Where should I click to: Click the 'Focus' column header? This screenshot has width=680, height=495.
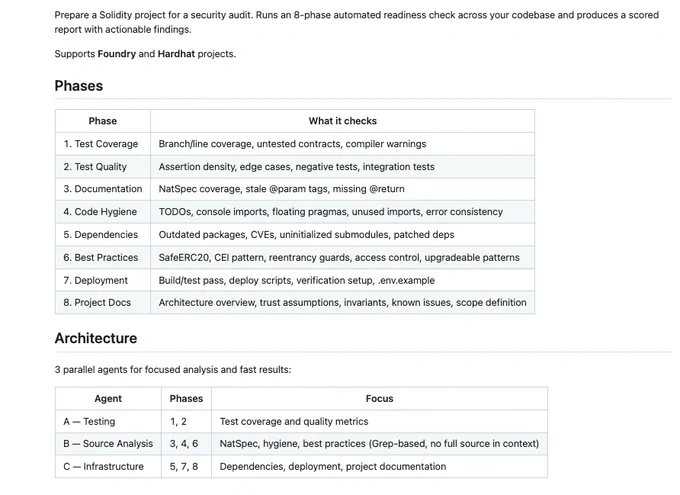point(379,399)
